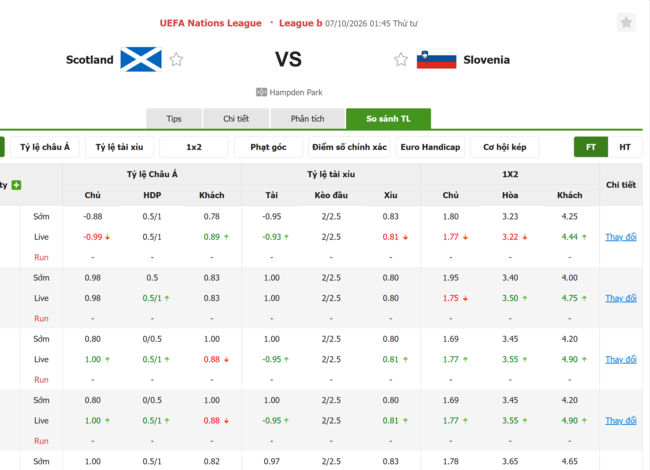Filter by Tỷ lệ tài xỉu
Image resolution: width=650 pixels, height=470 pixels.
tap(119, 147)
